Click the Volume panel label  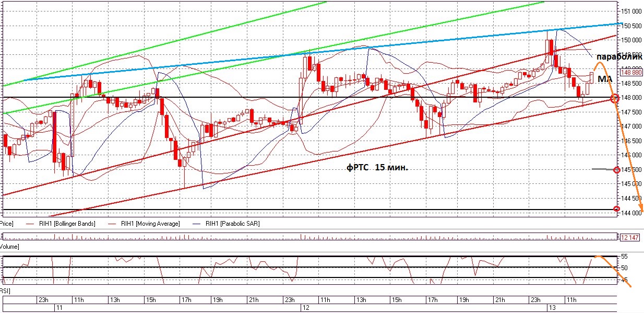9,246
